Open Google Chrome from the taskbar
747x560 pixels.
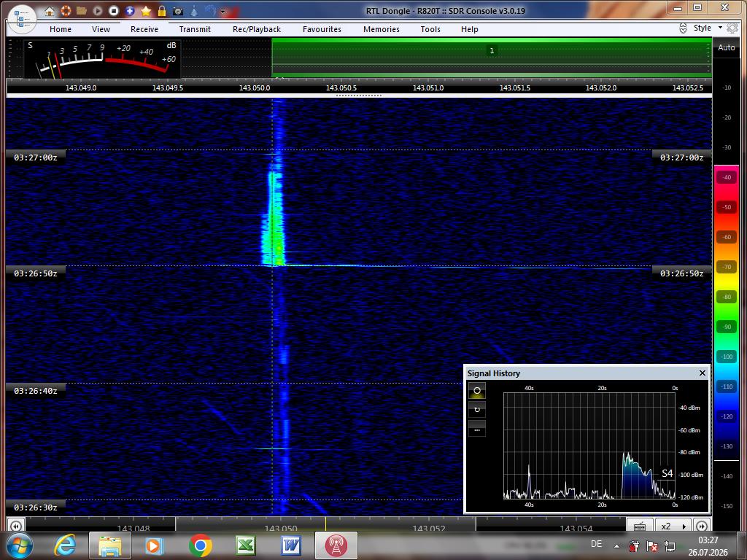tap(201, 545)
